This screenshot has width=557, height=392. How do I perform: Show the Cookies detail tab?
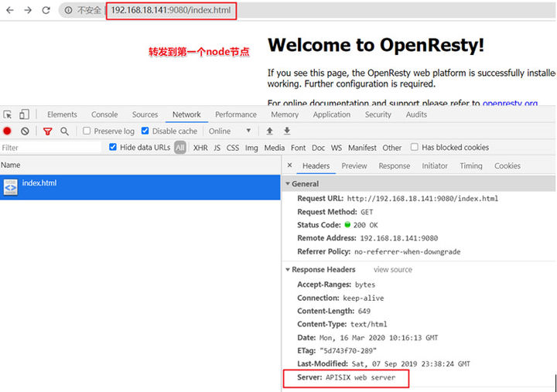(x=507, y=165)
